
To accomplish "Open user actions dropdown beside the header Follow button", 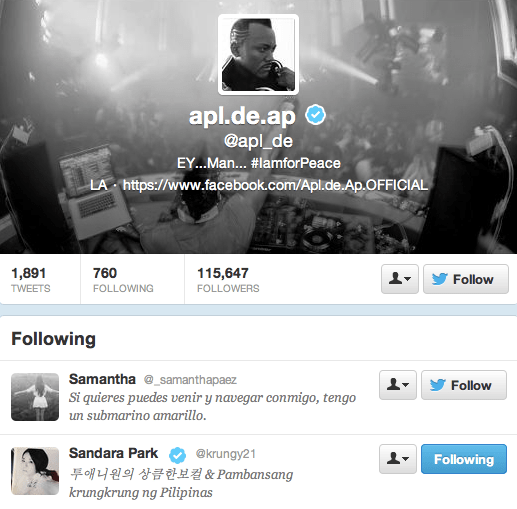I will tap(400, 279).
